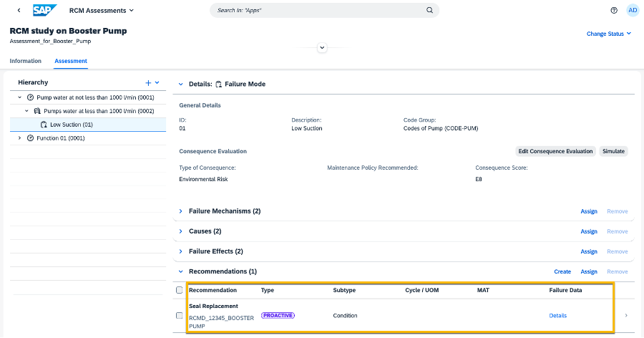The image size is (644, 338).
Task: Open the Seal Replacement row navigation arrow
Action: (x=626, y=315)
